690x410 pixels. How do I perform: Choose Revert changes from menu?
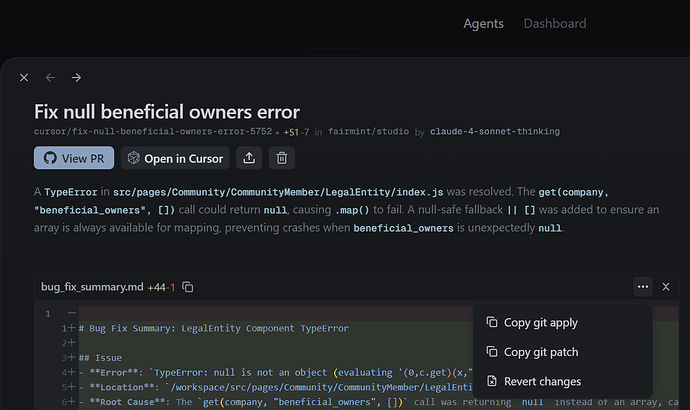(x=562, y=381)
